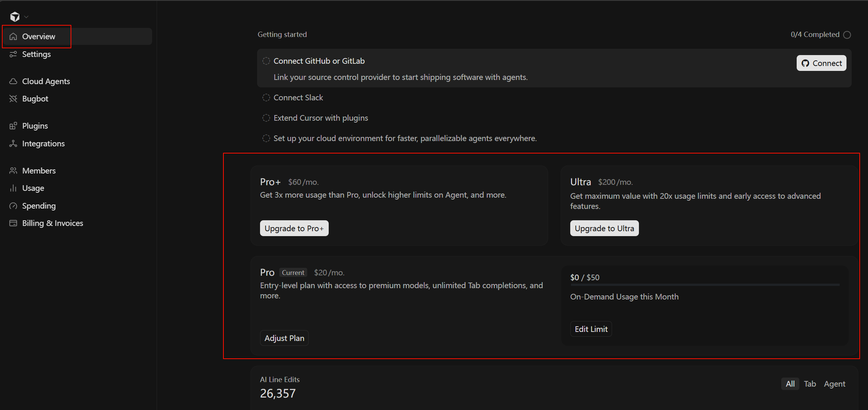Click the Integrations nodes icon
The width and height of the screenshot is (868, 410).
[13, 144]
